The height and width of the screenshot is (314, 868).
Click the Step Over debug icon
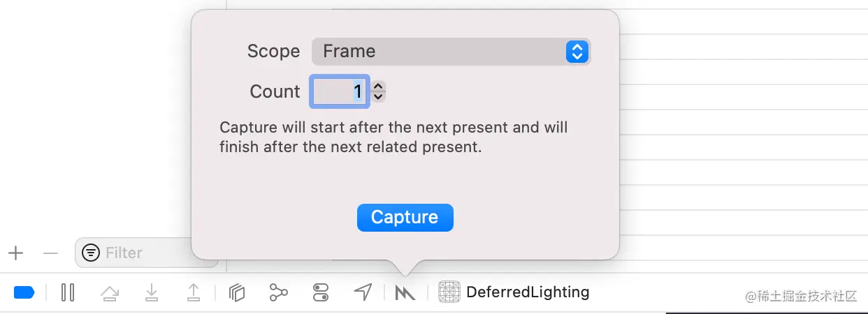pos(110,293)
